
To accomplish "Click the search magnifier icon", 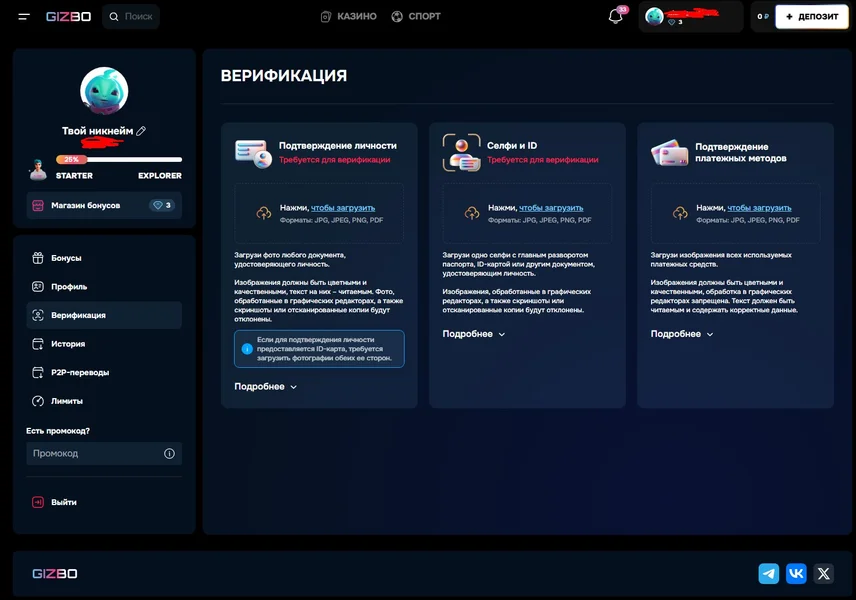I will tap(114, 16).
